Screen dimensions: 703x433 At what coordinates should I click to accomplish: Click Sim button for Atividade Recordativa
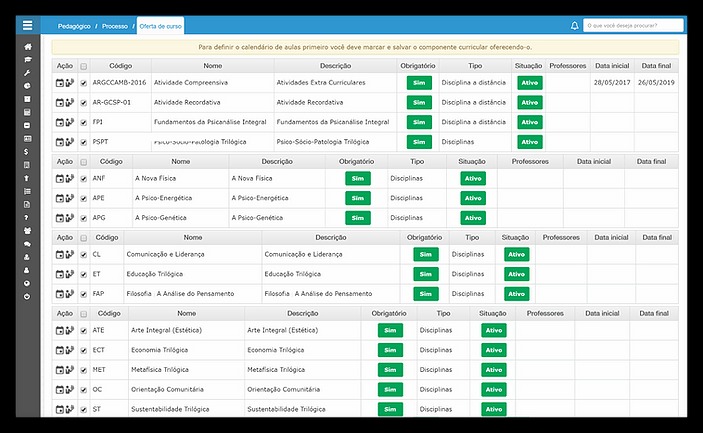coord(419,102)
